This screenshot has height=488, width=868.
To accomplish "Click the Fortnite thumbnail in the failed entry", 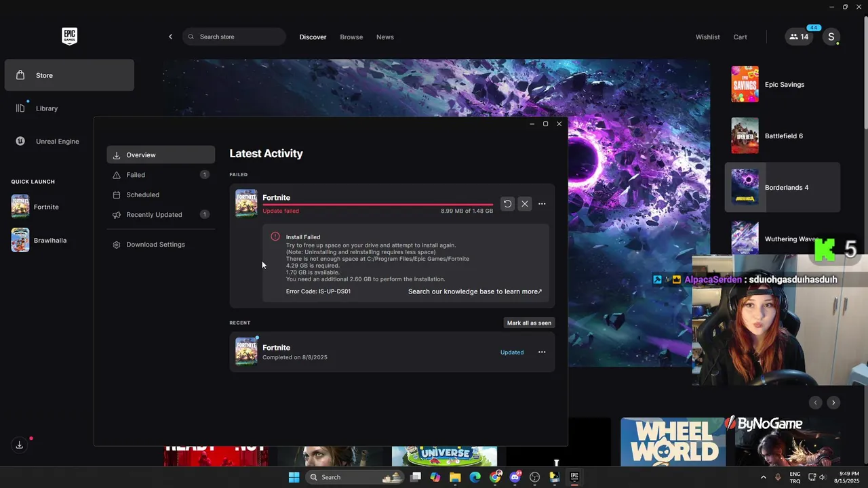I will click(x=246, y=203).
